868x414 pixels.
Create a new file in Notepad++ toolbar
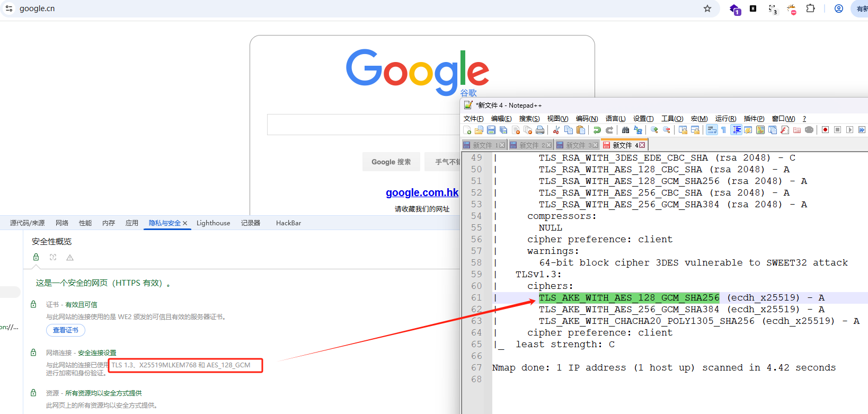click(x=467, y=130)
